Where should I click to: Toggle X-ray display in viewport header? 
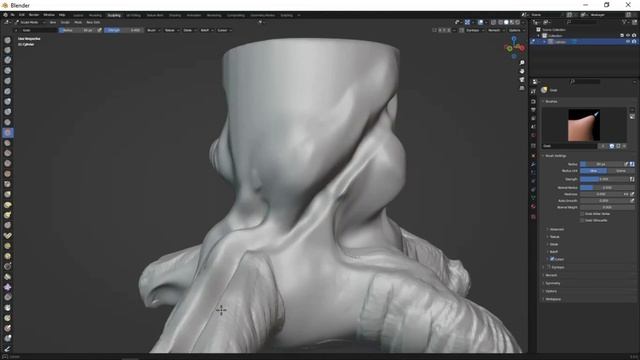tap(493, 22)
